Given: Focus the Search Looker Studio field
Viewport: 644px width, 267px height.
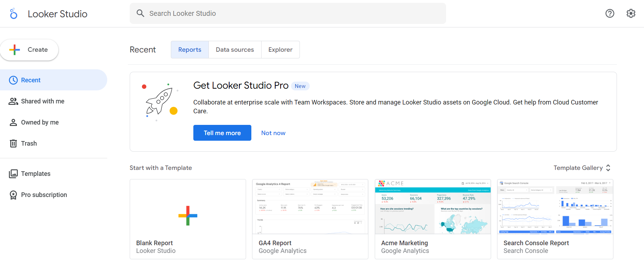Looking at the screenshot, I should click(x=288, y=13).
